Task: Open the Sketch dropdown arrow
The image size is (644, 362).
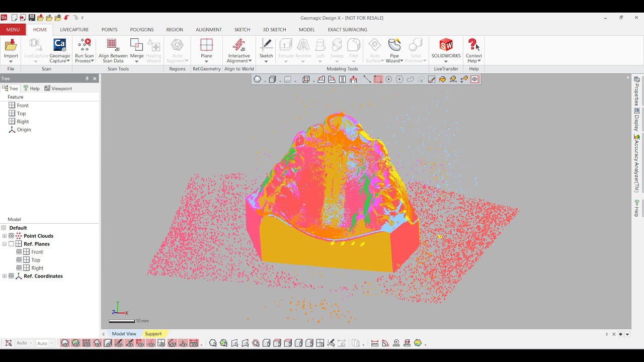Action: 266,61
